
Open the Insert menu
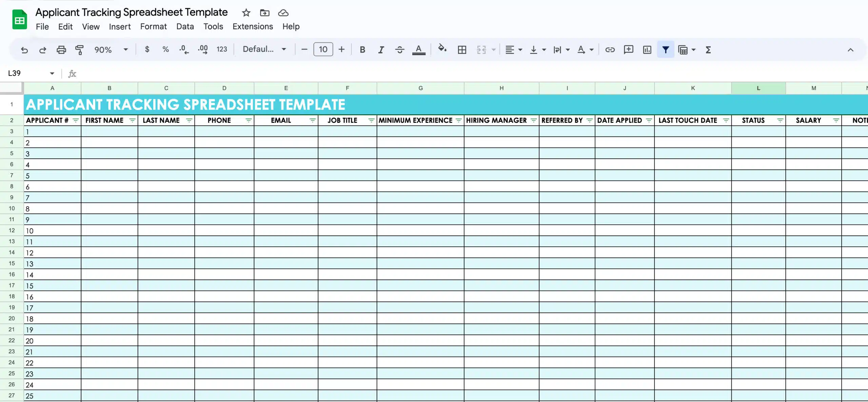120,26
